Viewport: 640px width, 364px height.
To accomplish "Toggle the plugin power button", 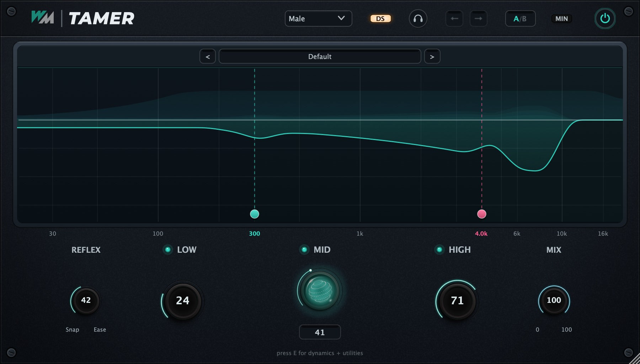I will point(605,18).
